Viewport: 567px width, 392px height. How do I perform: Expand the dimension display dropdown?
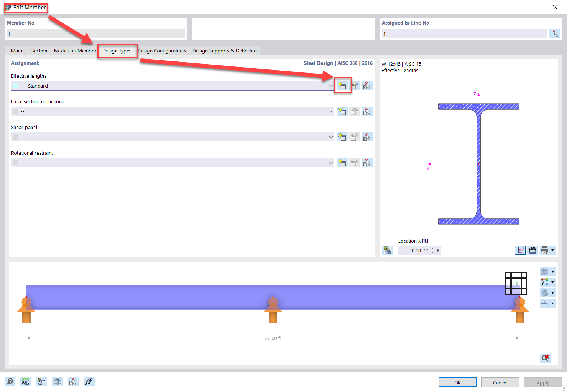coord(553,303)
